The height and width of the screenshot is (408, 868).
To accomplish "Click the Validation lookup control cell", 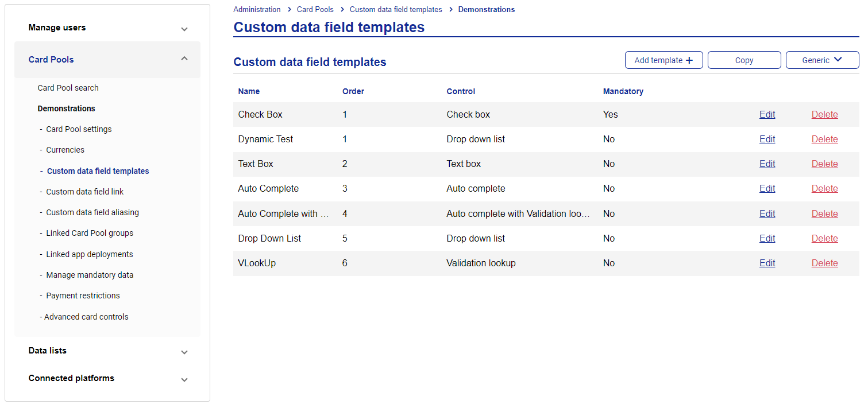I will [x=481, y=263].
